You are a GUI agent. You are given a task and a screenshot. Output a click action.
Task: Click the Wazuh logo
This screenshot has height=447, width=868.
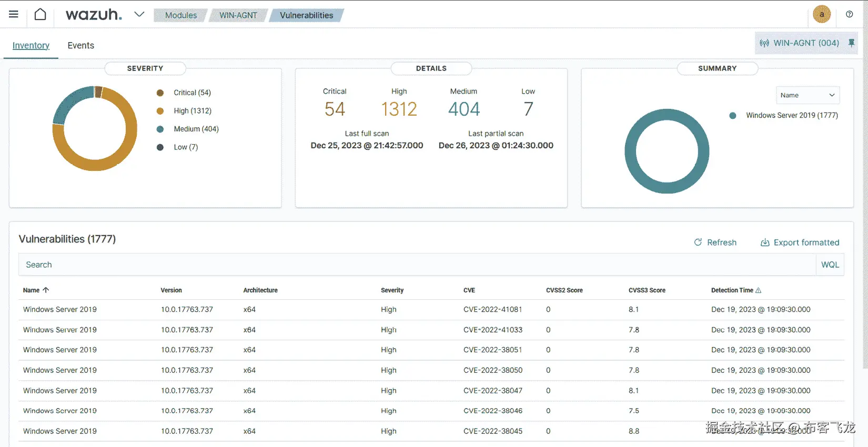point(94,15)
